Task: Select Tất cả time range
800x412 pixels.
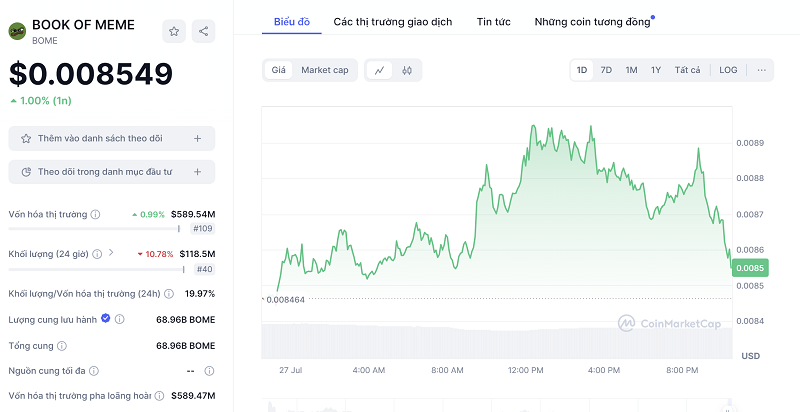Action: [687, 70]
